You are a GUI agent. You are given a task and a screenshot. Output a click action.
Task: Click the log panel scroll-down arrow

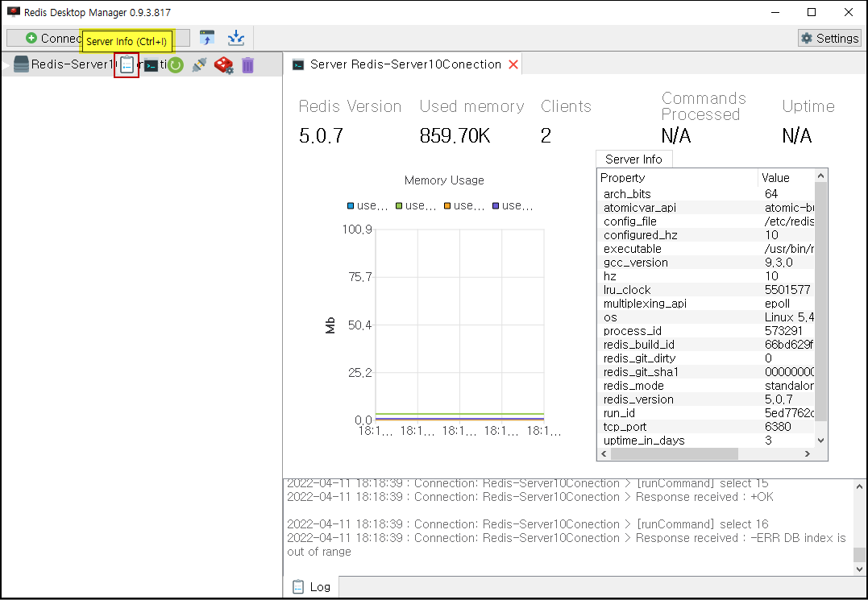click(x=859, y=569)
